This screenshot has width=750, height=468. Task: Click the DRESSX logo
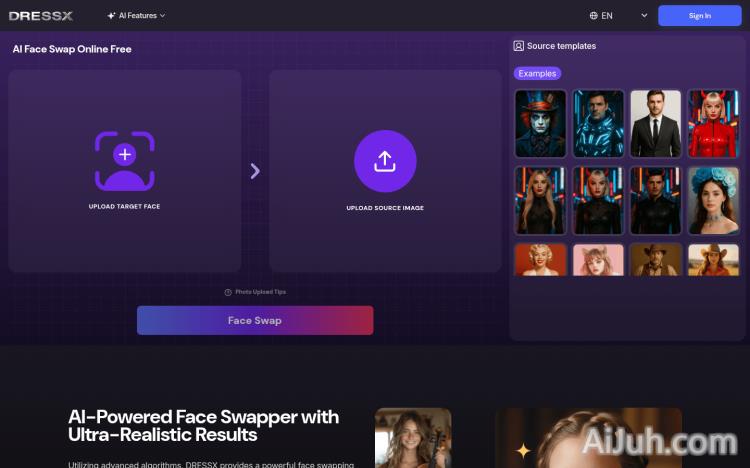click(41, 16)
